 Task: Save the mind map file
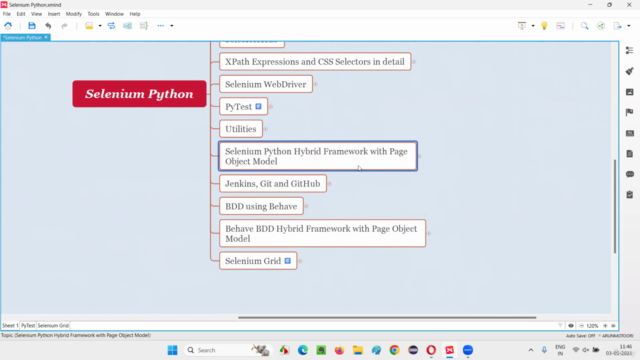(32, 26)
